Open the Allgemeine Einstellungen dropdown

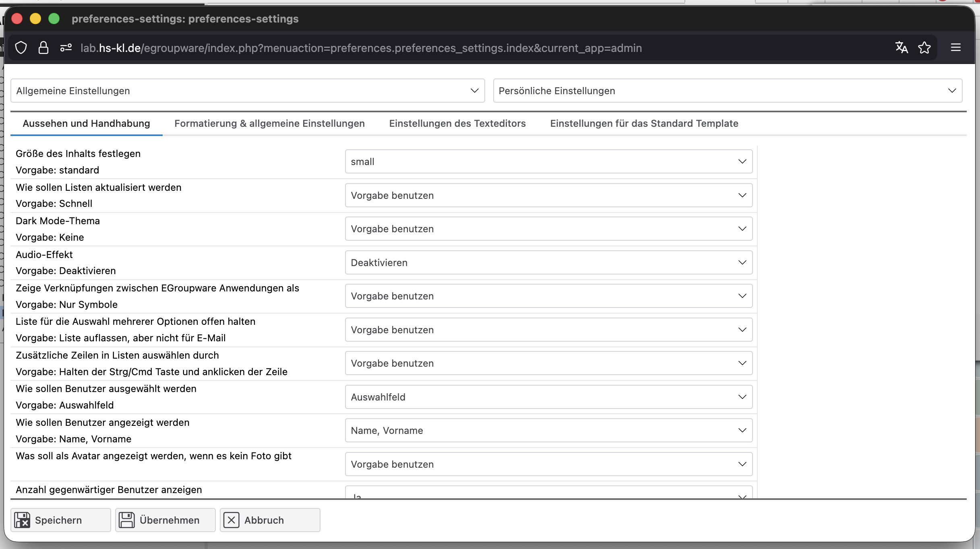tap(248, 91)
